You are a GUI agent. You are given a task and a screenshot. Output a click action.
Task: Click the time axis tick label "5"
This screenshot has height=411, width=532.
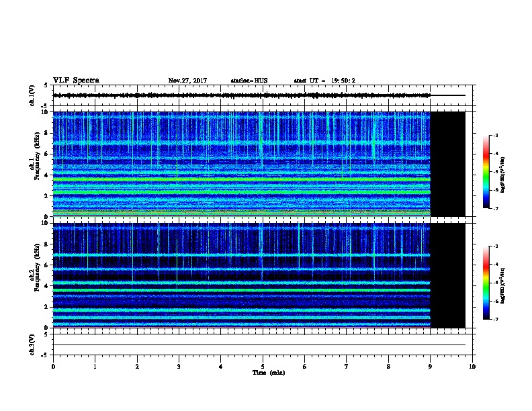(x=263, y=367)
